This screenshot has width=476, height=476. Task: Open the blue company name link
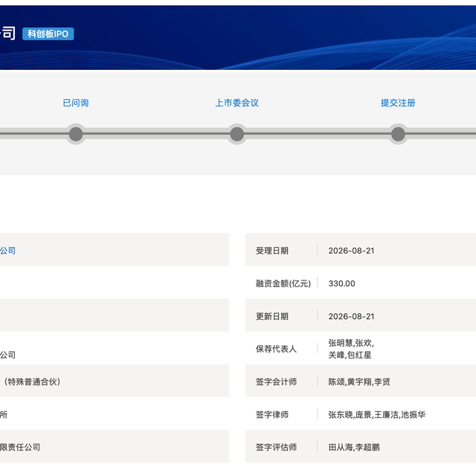click(7, 251)
